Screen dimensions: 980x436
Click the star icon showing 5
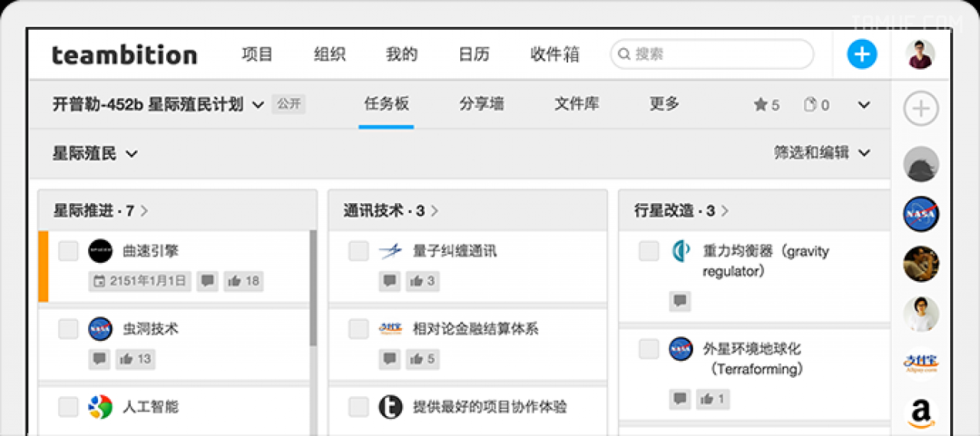[x=760, y=105]
